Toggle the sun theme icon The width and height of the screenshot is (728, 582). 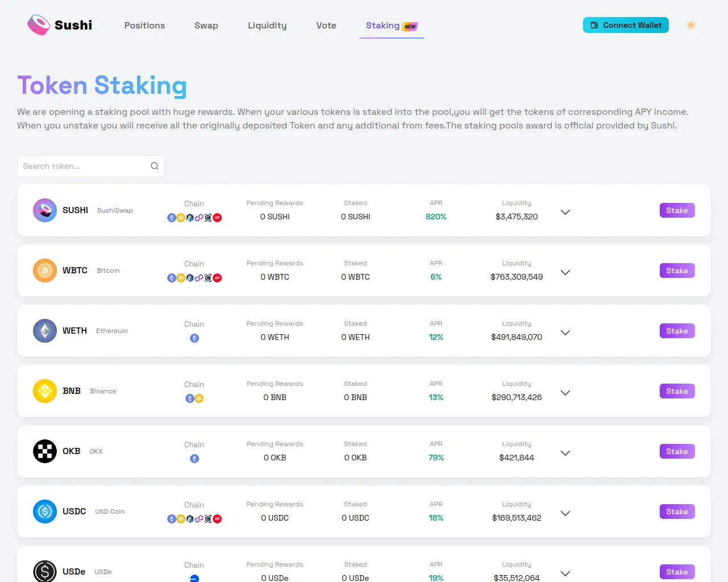[691, 25]
